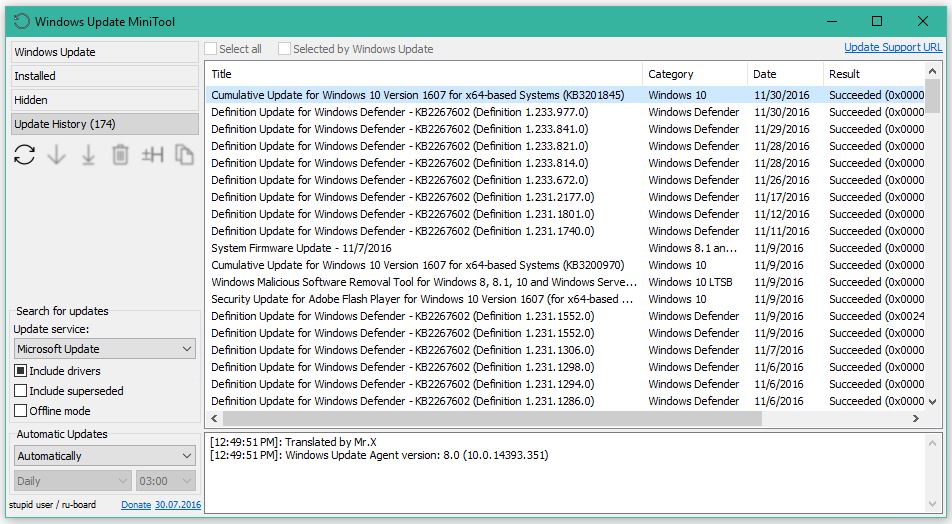Click the Donate link
This screenshot has width=952, height=524.
click(136, 505)
